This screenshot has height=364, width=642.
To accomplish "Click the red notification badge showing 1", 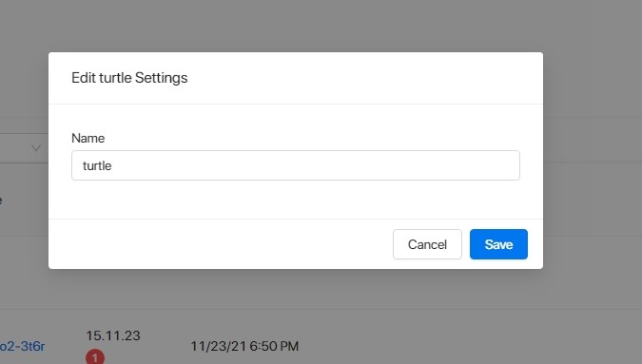I will pyautogui.click(x=95, y=357).
